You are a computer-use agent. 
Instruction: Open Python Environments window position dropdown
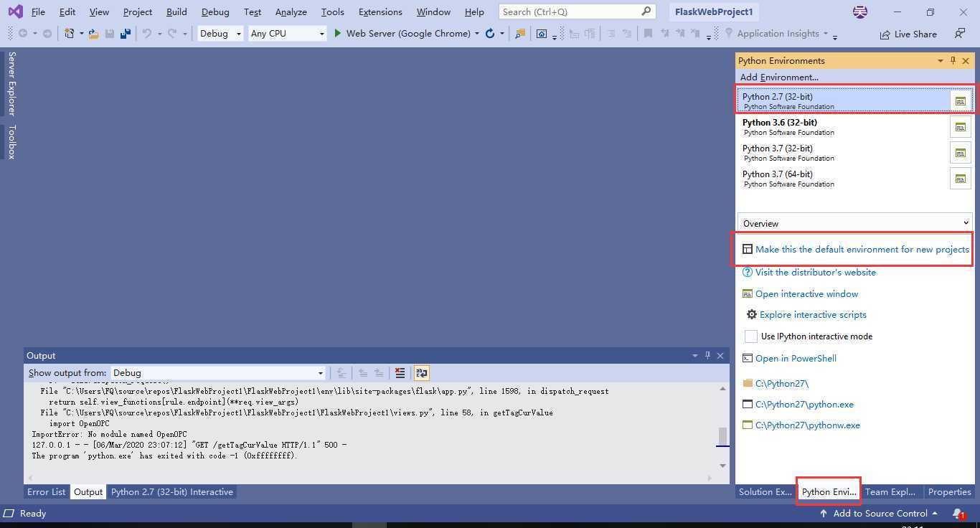point(940,61)
